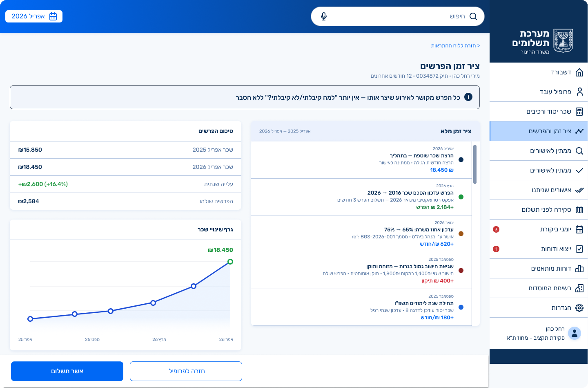Click the אשר תשלום button
Image resolution: width=588 pixels, height=388 pixels.
pos(67,371)
